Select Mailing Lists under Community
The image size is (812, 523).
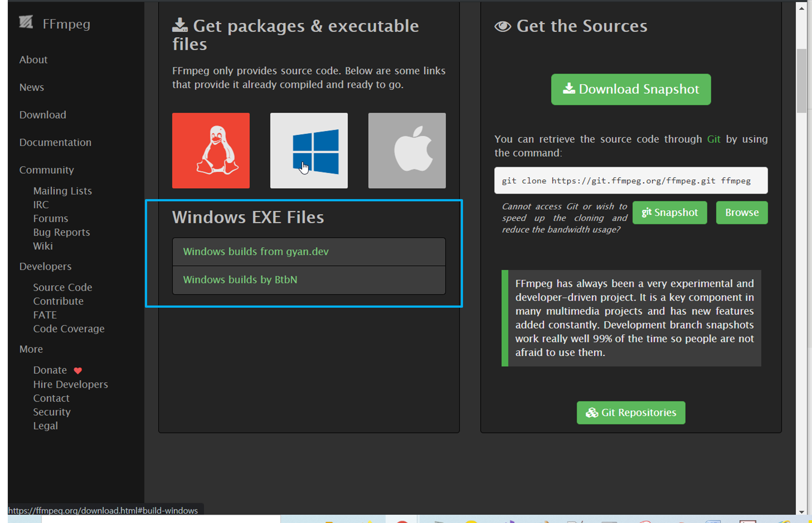coord(63,191)
